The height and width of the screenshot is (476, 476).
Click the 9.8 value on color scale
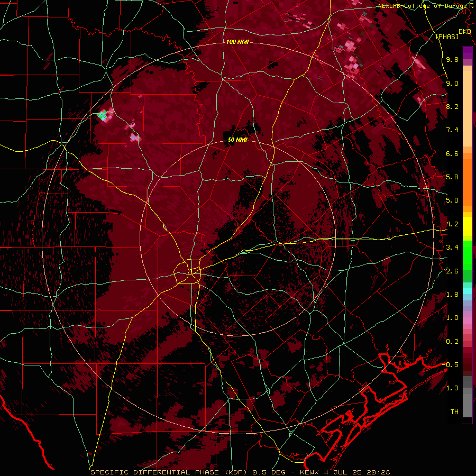[452, 59]
